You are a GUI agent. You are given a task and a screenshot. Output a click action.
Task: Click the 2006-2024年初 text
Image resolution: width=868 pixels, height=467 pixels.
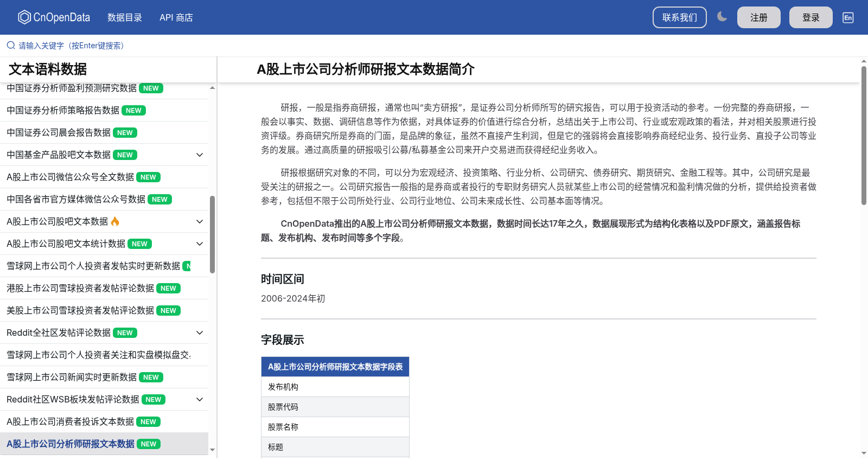293,298
